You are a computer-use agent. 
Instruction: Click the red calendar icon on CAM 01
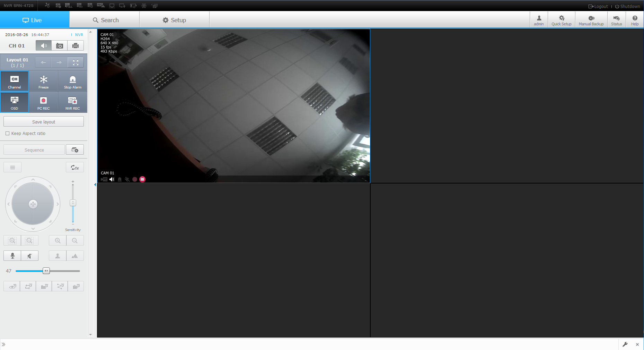[x=142, y=179]
